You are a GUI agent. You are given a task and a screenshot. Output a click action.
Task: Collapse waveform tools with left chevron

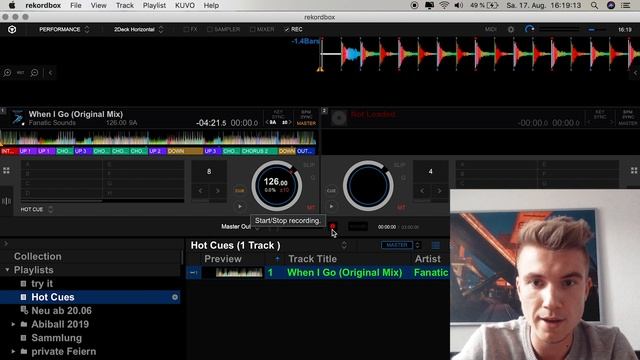coord(51,73)
